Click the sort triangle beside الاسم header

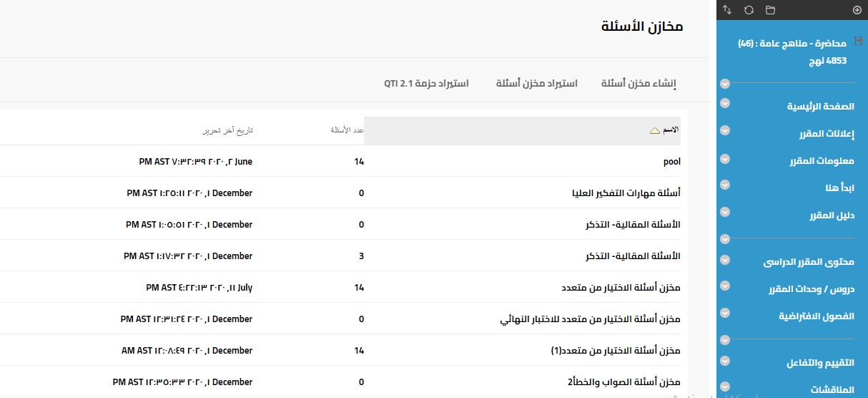coord(654,131)
